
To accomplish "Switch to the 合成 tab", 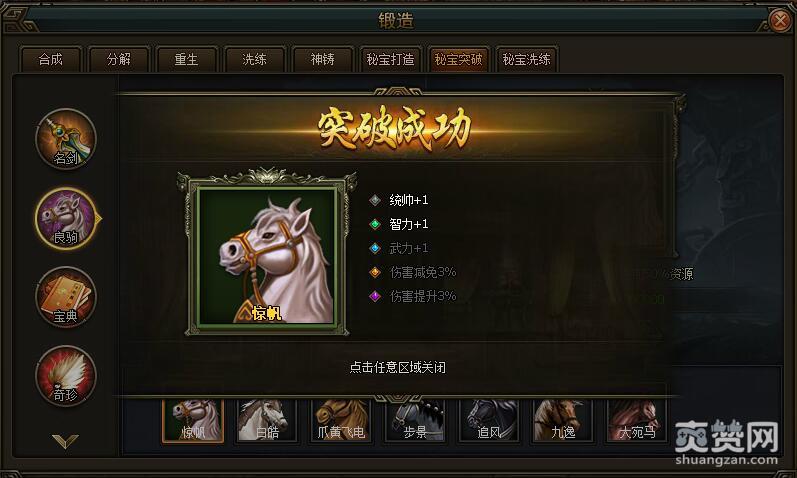I will click(50, 59).
